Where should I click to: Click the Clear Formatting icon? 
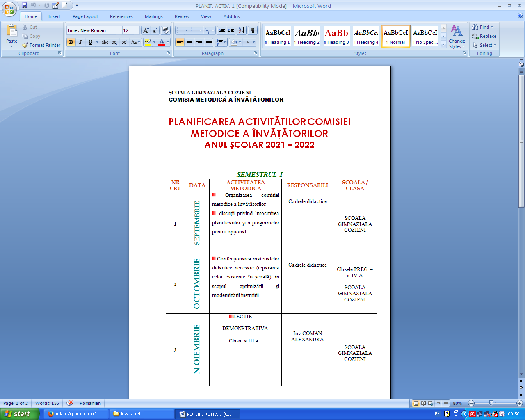[x=166, y=30]
